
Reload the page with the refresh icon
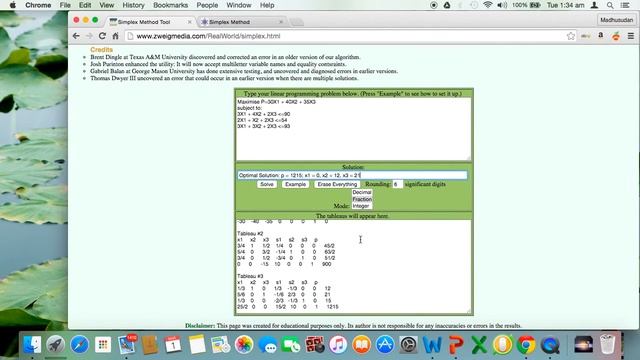point(102,36)
